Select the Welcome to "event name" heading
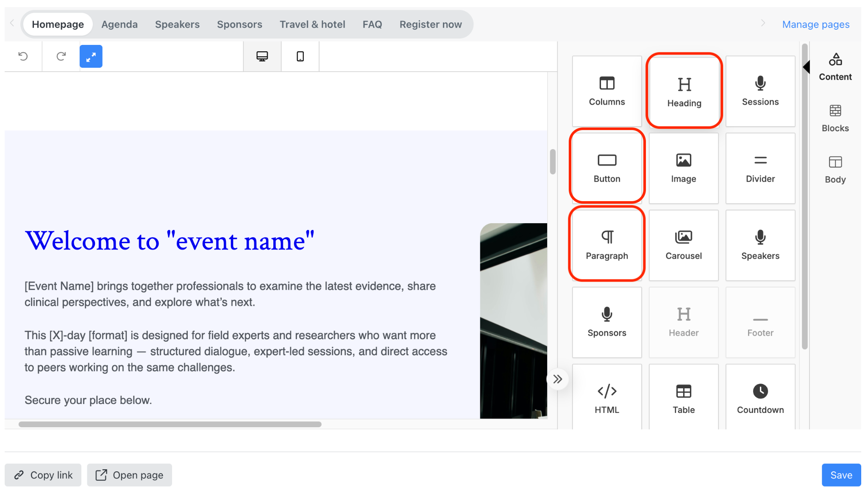Screen dimensions: 868x498 170,241
